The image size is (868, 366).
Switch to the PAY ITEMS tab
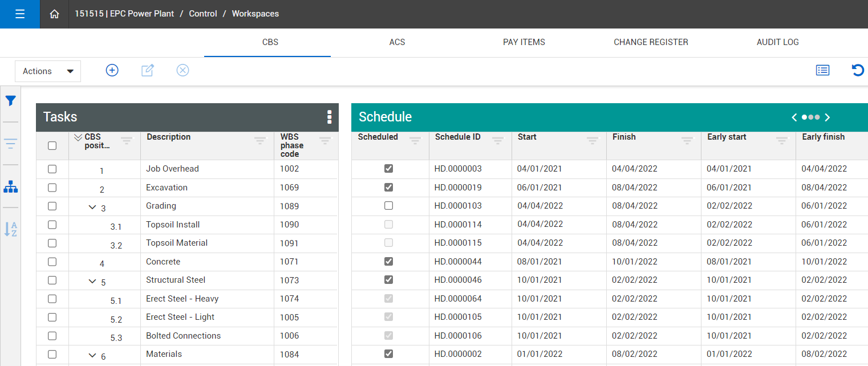click(x=524, y=42)
